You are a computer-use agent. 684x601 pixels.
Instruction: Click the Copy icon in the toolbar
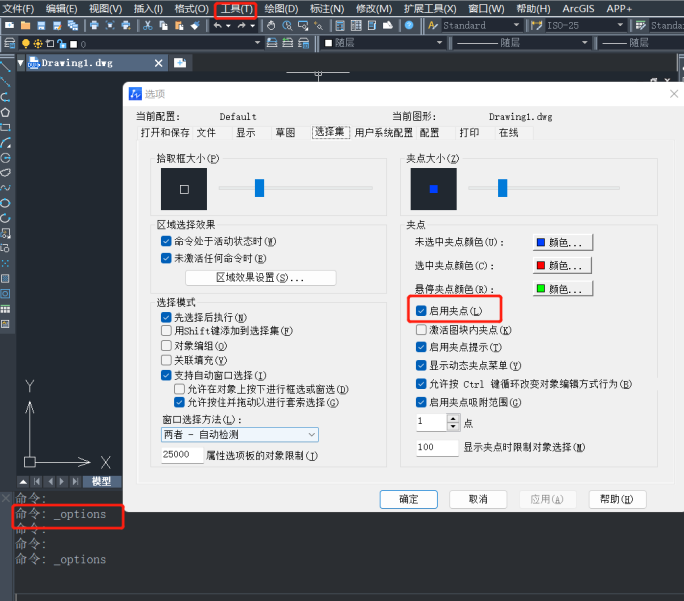pyautogui.click(x=164, y=25)
